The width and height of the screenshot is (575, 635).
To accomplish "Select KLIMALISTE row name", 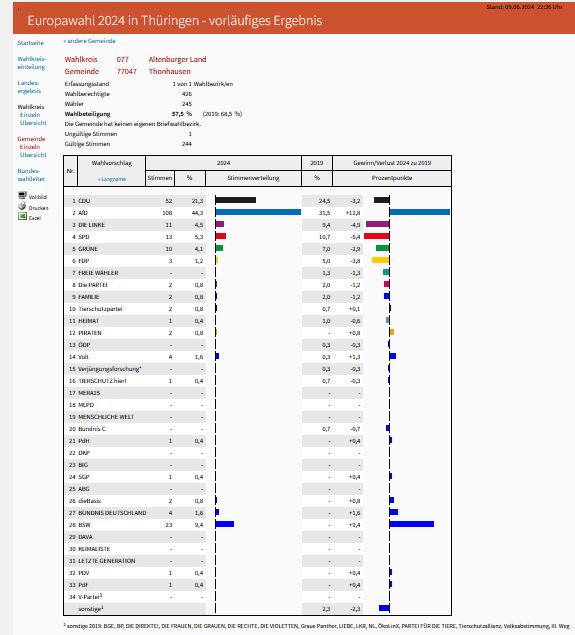I will (94, 549).
